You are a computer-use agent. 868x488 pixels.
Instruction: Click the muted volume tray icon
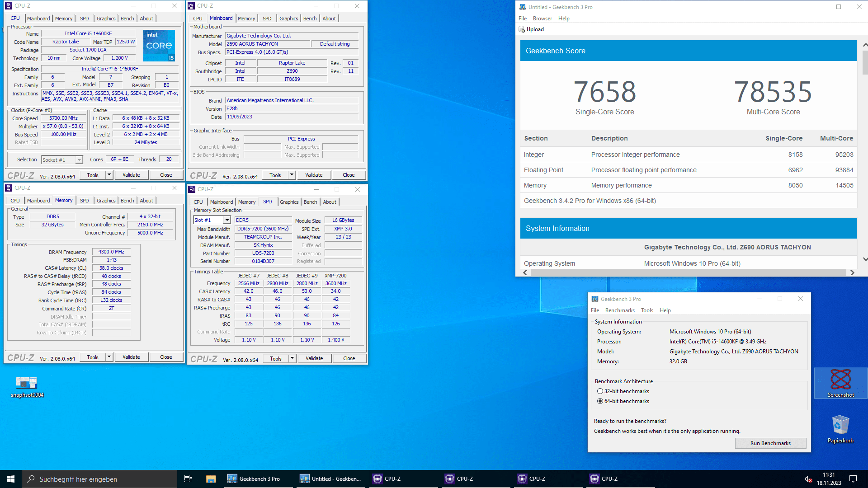coord(808,479)
